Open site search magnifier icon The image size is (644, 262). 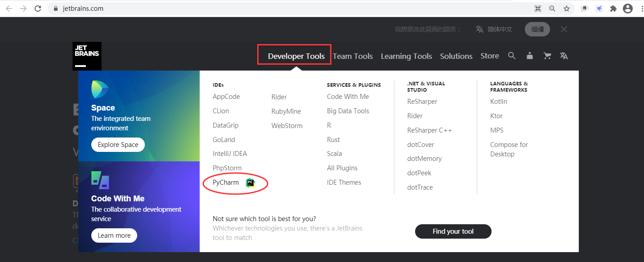[512, 56]
